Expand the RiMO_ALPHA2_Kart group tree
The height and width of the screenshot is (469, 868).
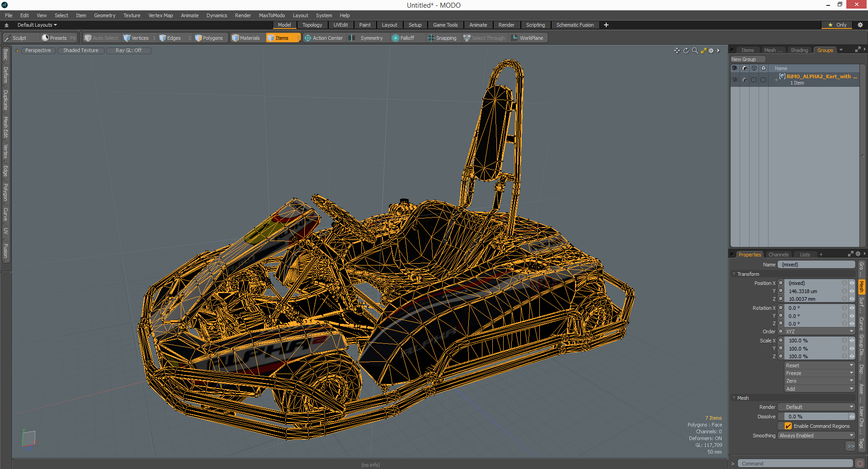coord(776,80)
